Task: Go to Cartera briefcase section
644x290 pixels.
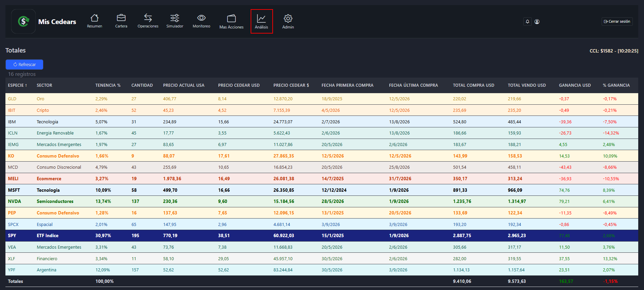Action: [x=121, y=21]
